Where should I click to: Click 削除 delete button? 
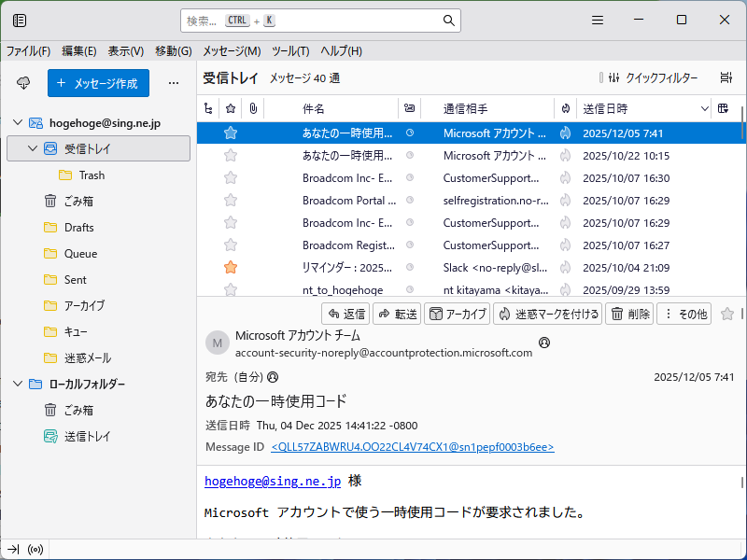tap(629, 314)
